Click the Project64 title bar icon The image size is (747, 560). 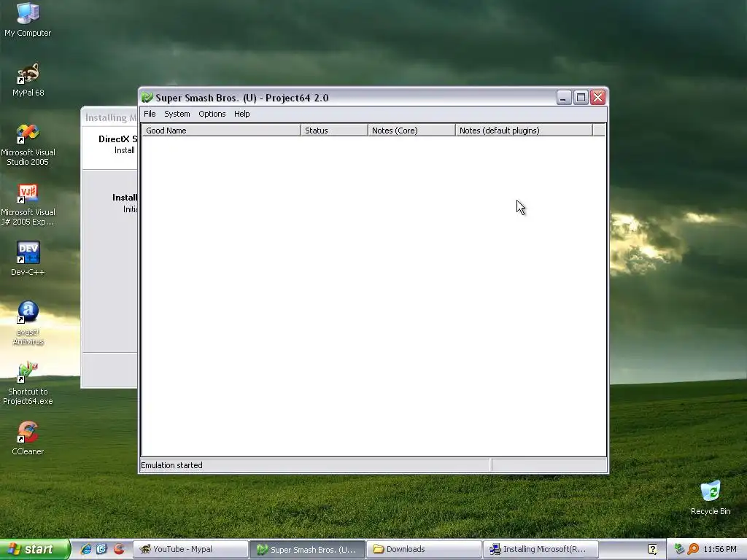(147, 98)
